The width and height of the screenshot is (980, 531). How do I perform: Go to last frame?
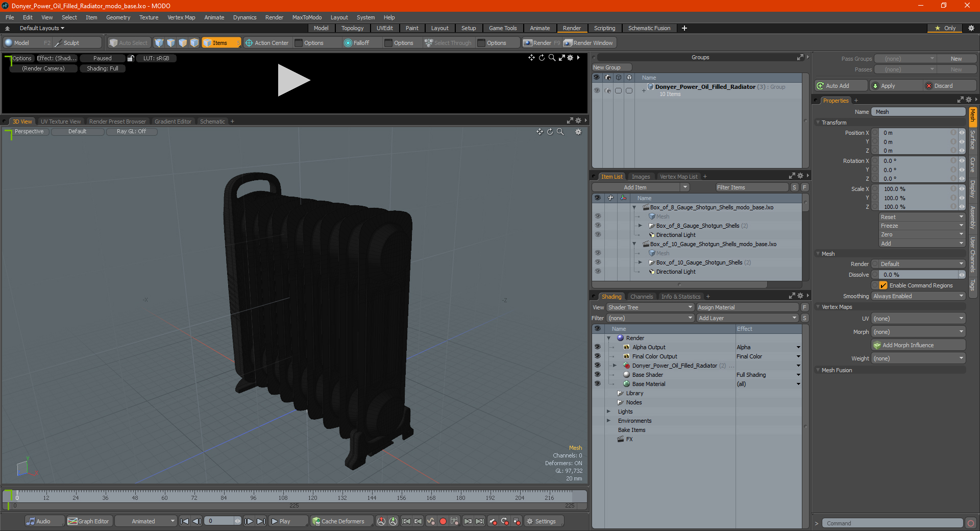261,521
